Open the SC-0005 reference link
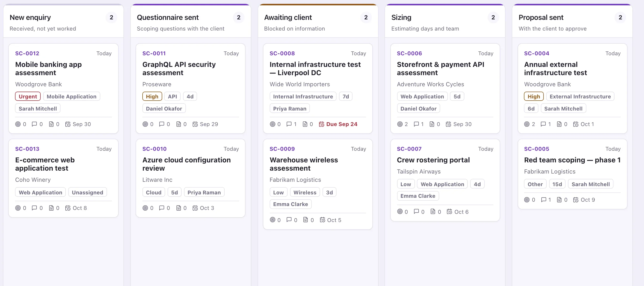 [x=537, y=149]
